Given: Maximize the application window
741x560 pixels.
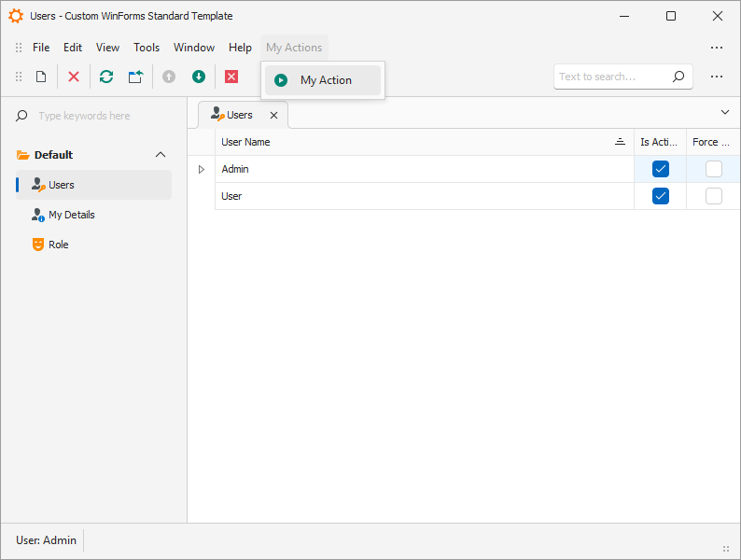Looking at the screenshot, I should tap(671, 16).
